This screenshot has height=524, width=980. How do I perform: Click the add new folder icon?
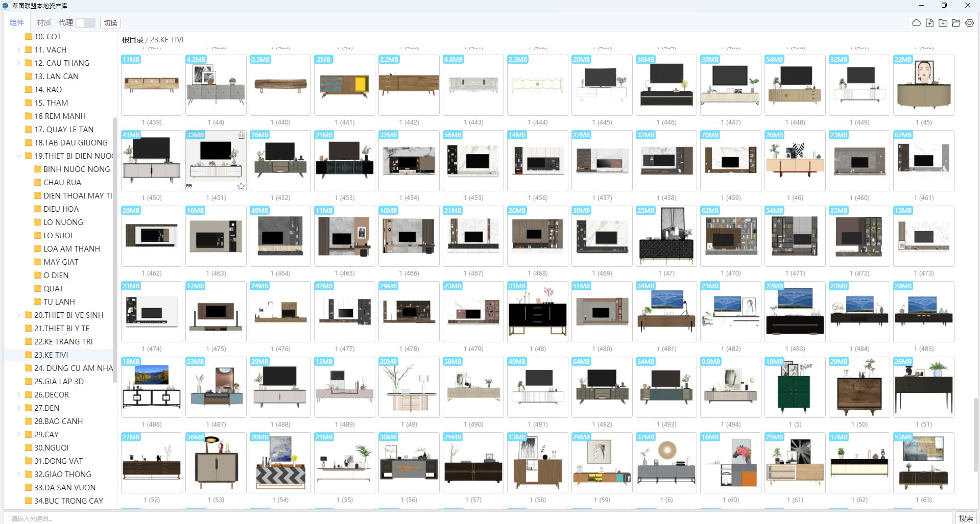(943, 23)
